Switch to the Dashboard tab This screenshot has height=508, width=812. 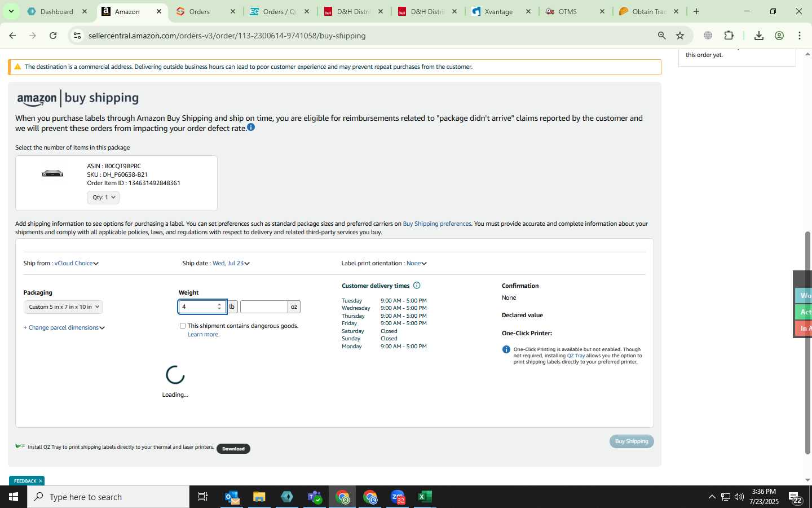pos(56,11)
